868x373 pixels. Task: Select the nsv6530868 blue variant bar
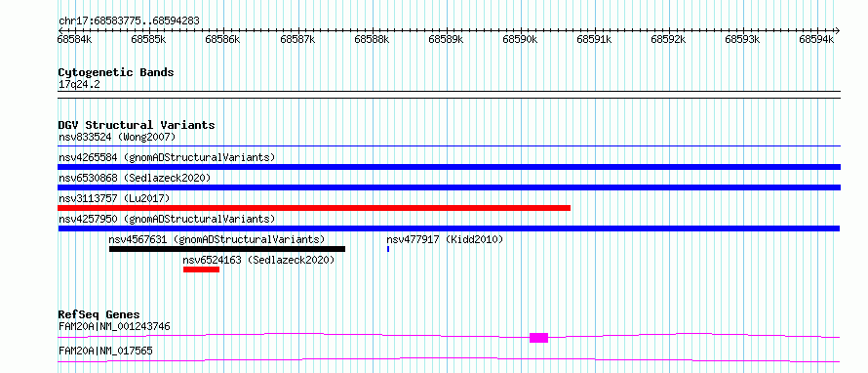point(449,187)
